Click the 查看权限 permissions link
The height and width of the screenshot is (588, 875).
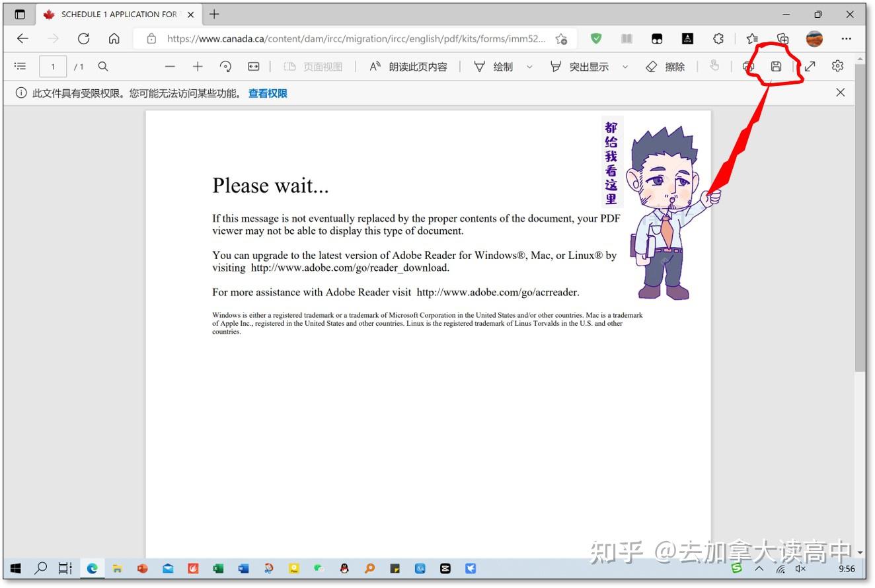267,93
